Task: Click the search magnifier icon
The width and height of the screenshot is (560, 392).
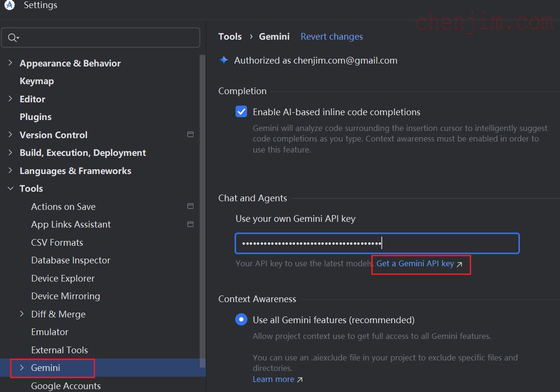Action: tap(13, 37)
